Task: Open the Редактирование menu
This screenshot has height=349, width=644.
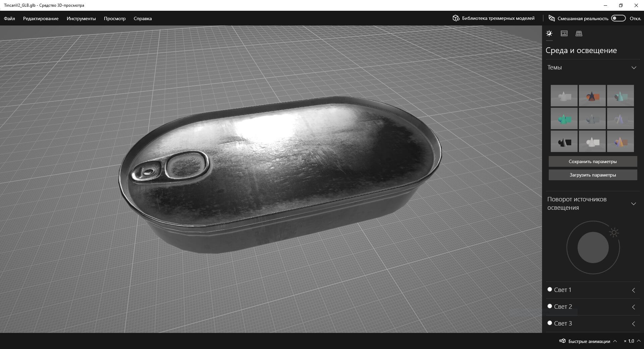Action: (x=41, y=18)
